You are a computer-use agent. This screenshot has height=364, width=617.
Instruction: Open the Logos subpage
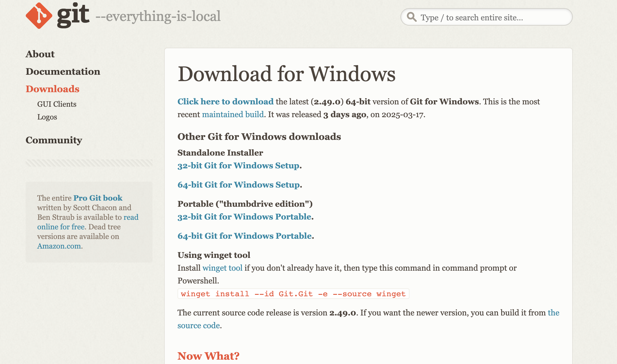point(47,117)
